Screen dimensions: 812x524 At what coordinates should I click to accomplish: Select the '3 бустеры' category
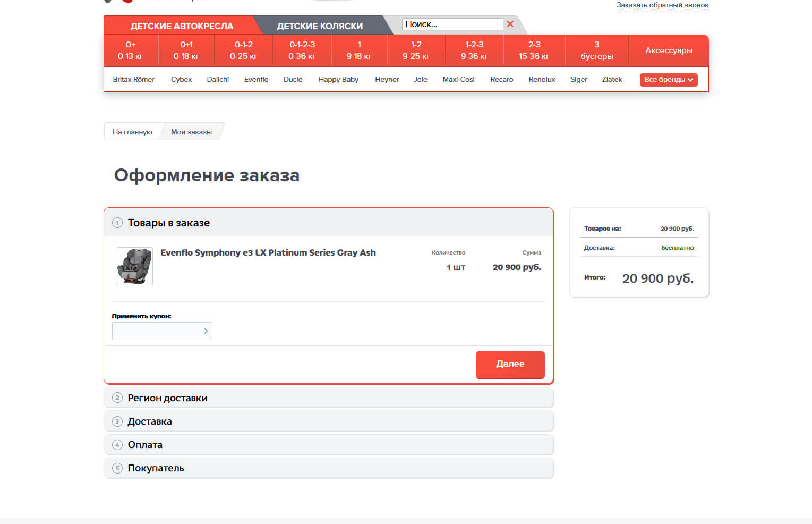pyautogui.click(x=596, y=50)
